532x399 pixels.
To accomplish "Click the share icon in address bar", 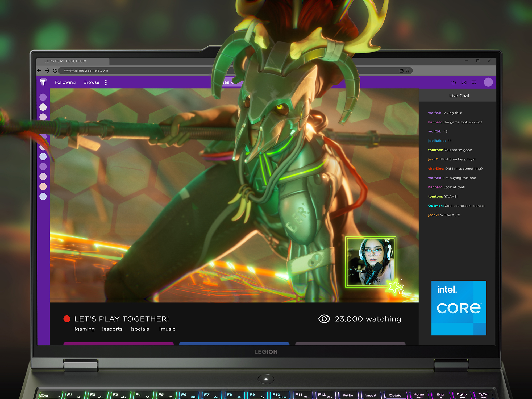I will tap(401, 70).
